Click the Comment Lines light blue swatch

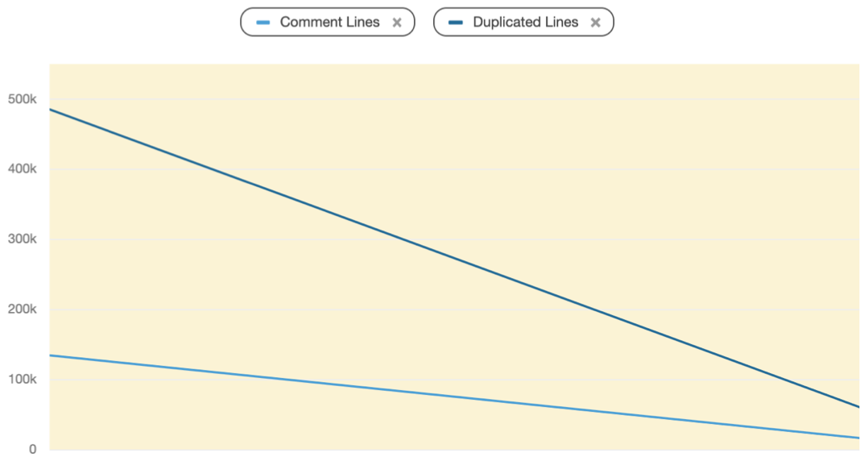262,23
